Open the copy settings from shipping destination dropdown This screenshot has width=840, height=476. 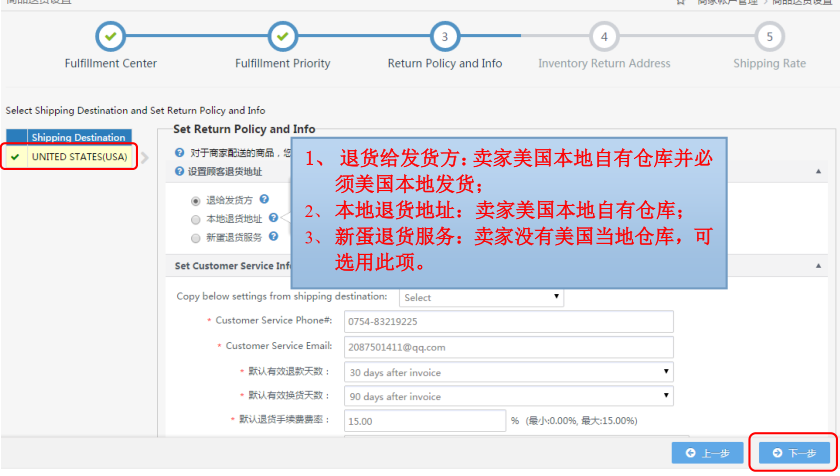coord(481,297)
